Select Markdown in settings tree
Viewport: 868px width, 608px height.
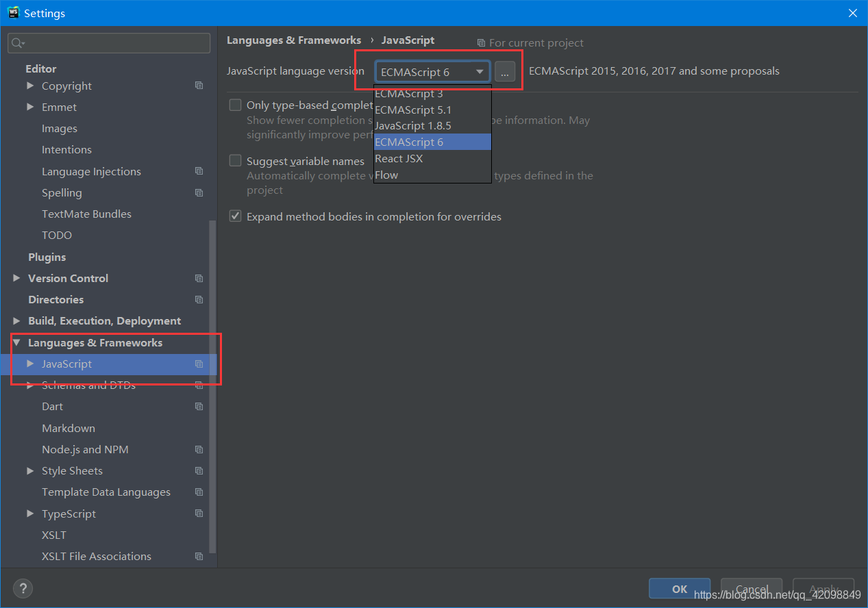click(69, 428)
